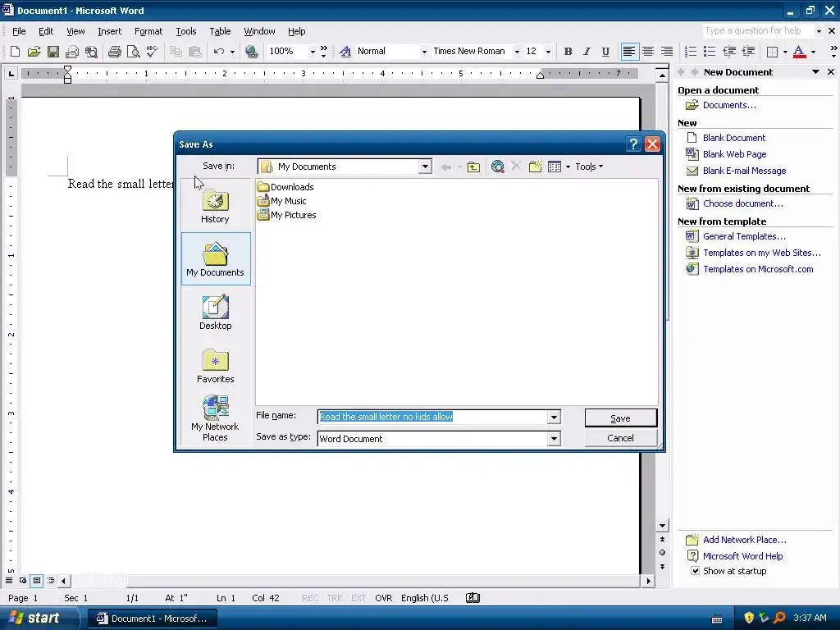
Task: Open the Format menu
Action: click(x=148, y=31)
